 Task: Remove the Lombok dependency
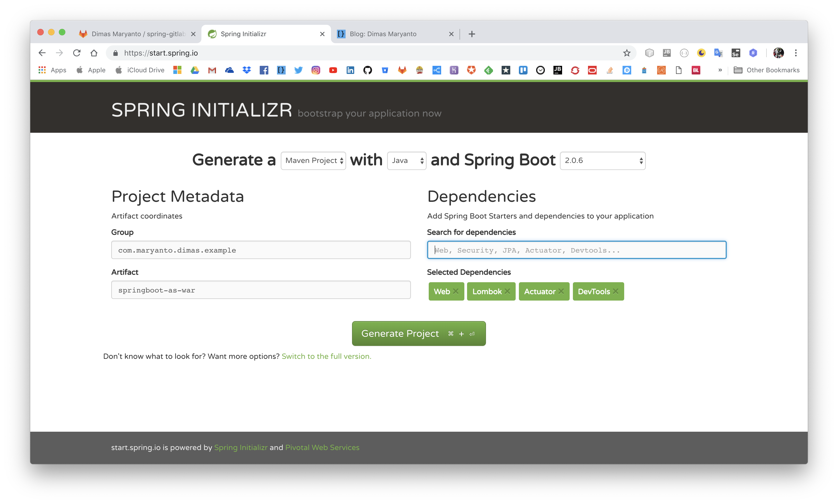click(507, 291)
